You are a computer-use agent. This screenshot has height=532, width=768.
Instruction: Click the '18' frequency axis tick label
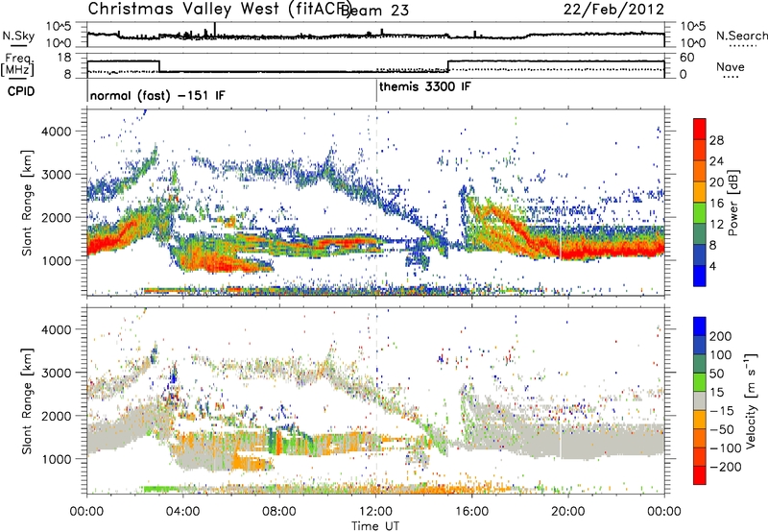64,58
